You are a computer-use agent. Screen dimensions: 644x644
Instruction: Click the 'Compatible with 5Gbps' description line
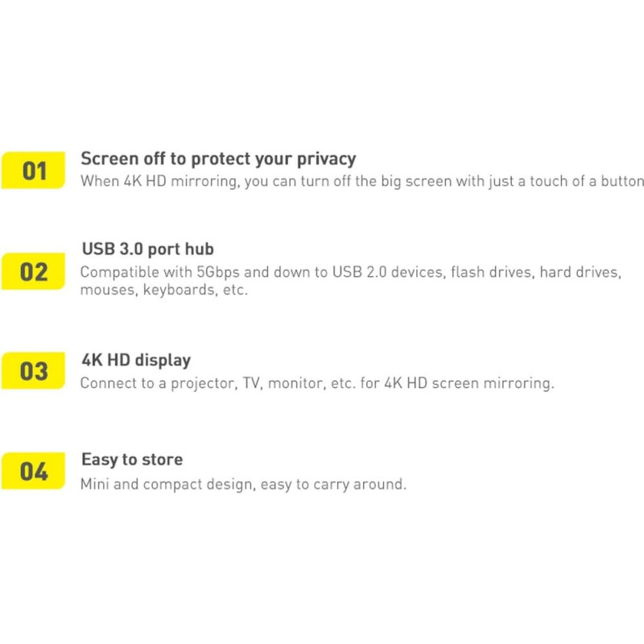tap(351, 272)
